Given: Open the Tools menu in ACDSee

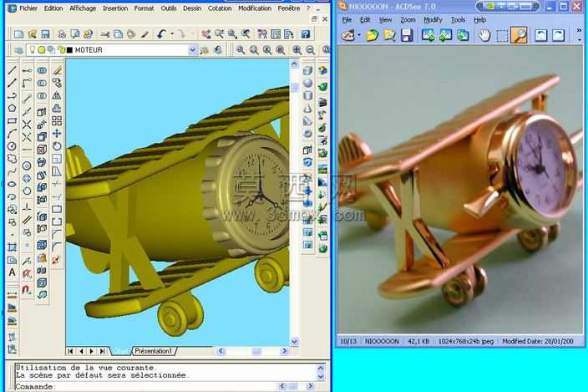Looking at the screenshot, I should coord(458,20).
